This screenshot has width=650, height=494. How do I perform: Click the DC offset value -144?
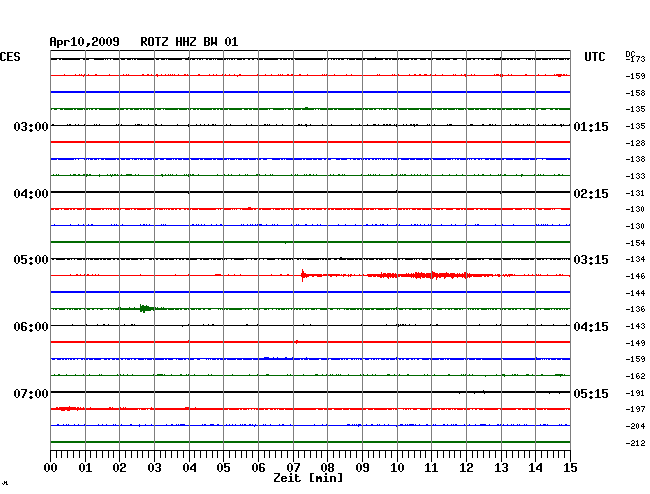tap(636, 293)
